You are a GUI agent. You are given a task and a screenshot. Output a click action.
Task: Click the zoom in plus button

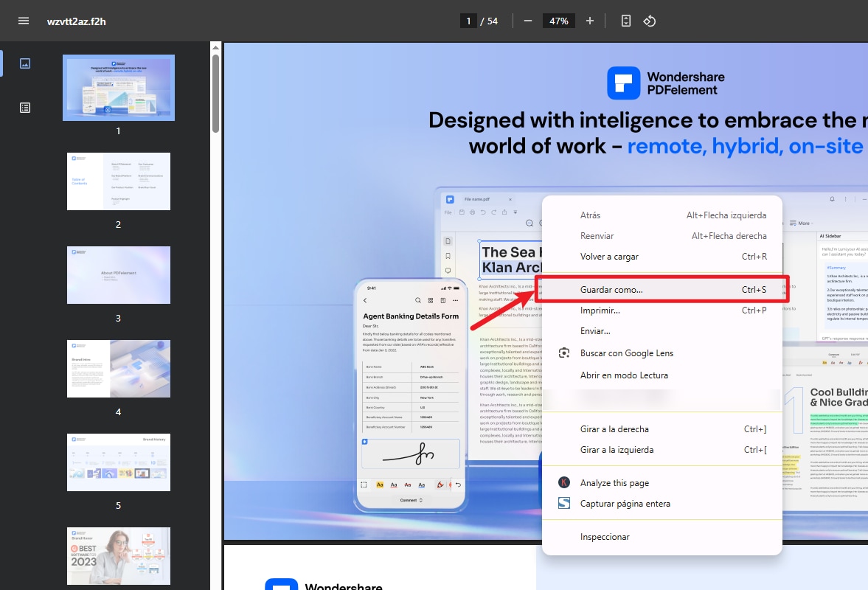tap(589, 21)
